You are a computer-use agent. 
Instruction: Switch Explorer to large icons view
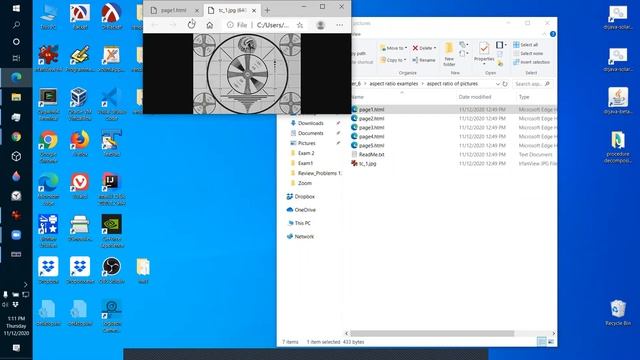(551, 342)
